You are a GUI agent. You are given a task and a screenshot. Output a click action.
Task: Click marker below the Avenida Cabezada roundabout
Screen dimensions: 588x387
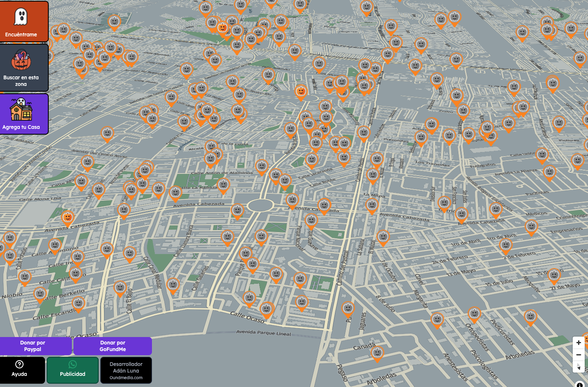pos(261,237)
